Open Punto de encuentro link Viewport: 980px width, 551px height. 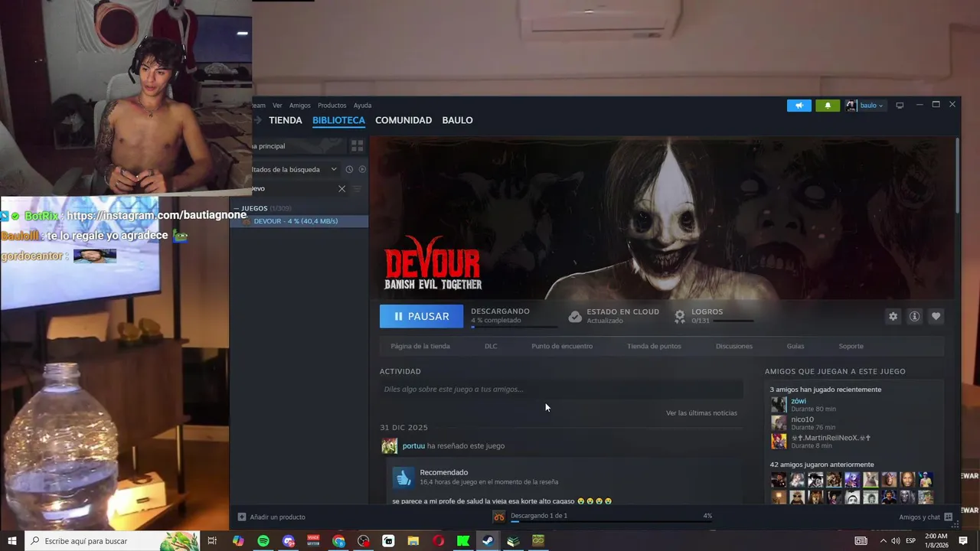(x=562, y=346)
